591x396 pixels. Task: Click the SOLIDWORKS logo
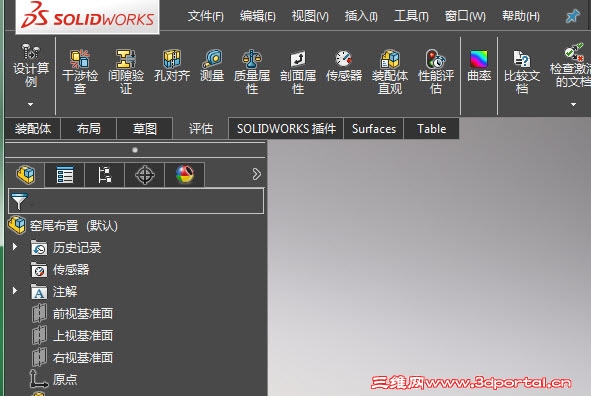click(x=87, y=17)
